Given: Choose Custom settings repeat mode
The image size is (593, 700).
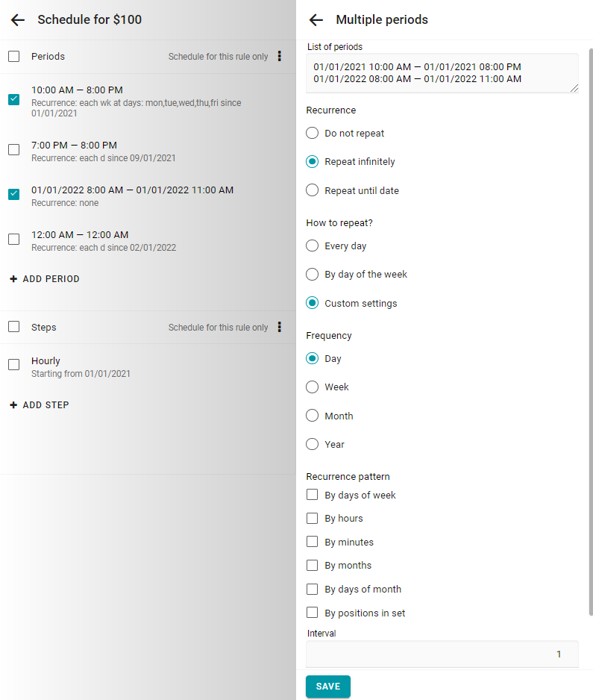Looking at the screenshot, I should [x=312, y=303].
